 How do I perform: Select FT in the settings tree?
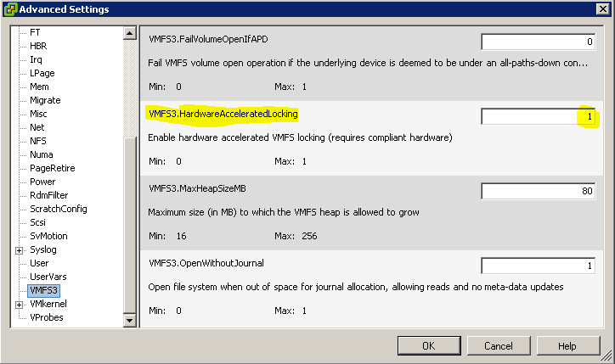pyautogui.click(x=35, y=32)
